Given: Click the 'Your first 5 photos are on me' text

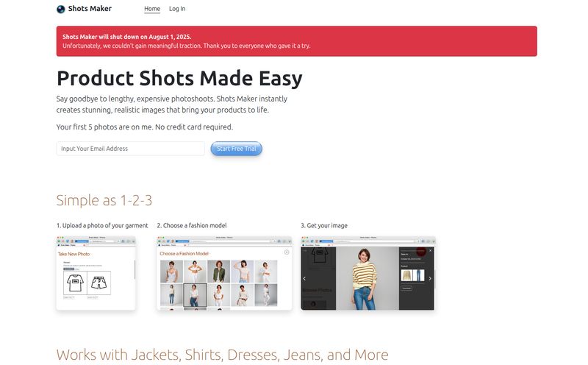Looking at the screenshot, I should coord(144,127).
